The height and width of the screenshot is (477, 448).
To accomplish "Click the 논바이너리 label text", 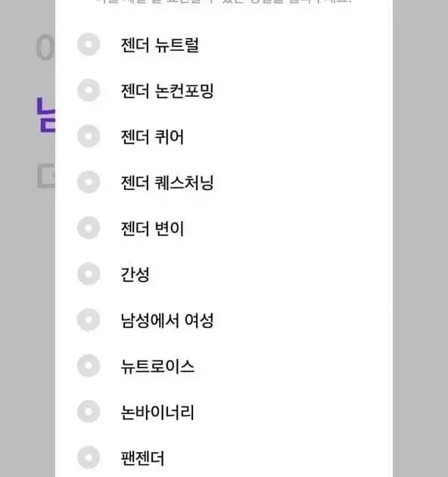I will [157, 412].
